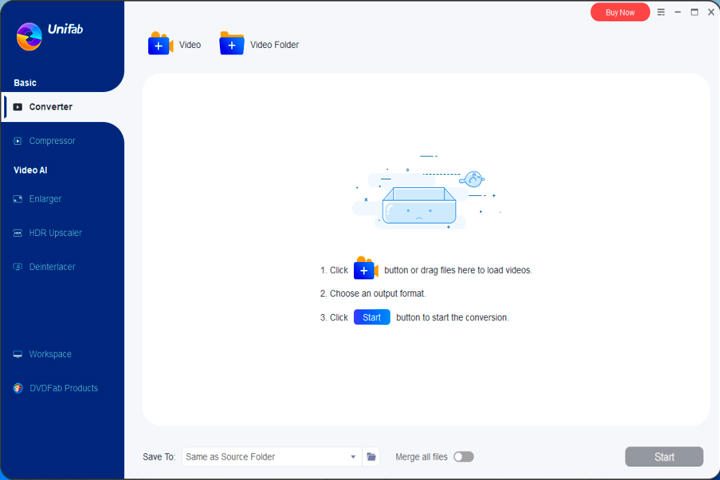Click the 'Save To:' label
720x480 pixels.
click(159, 457)
